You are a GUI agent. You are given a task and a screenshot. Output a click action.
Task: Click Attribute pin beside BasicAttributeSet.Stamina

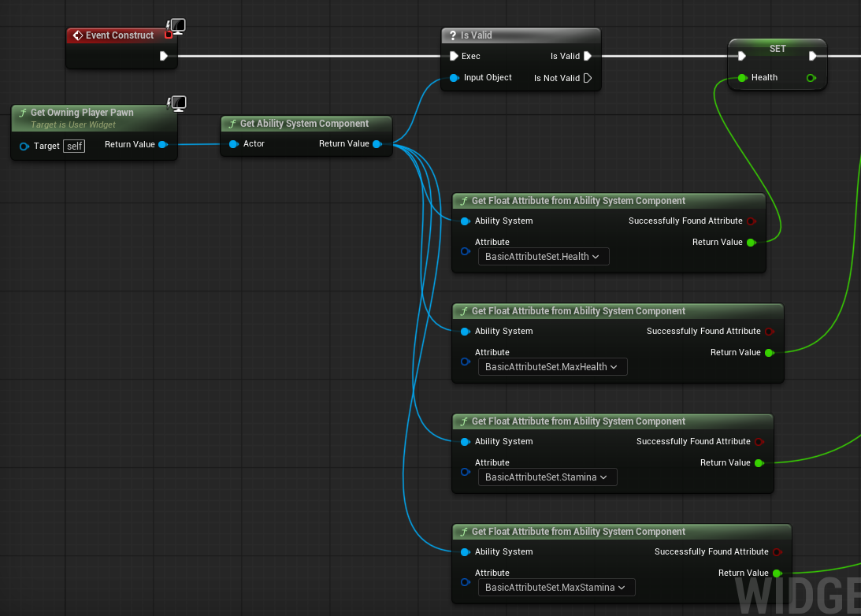tap(465, 472)
